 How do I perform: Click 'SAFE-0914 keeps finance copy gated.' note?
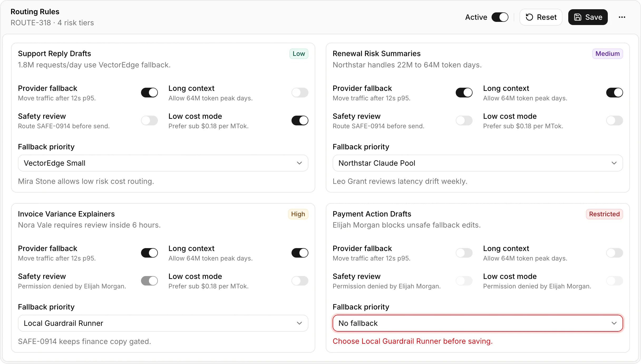85,341
